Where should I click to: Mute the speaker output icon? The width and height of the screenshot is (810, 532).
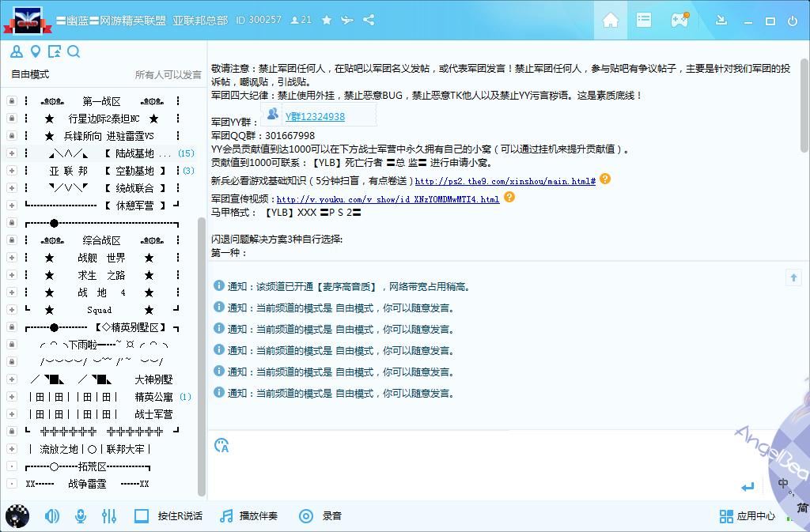pyautogui.click(x=51, y=516)
